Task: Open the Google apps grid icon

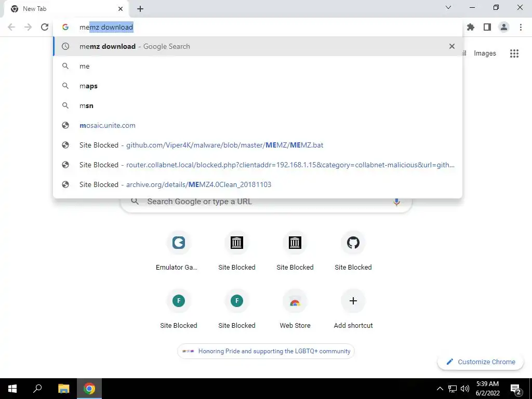Action: 514,54
